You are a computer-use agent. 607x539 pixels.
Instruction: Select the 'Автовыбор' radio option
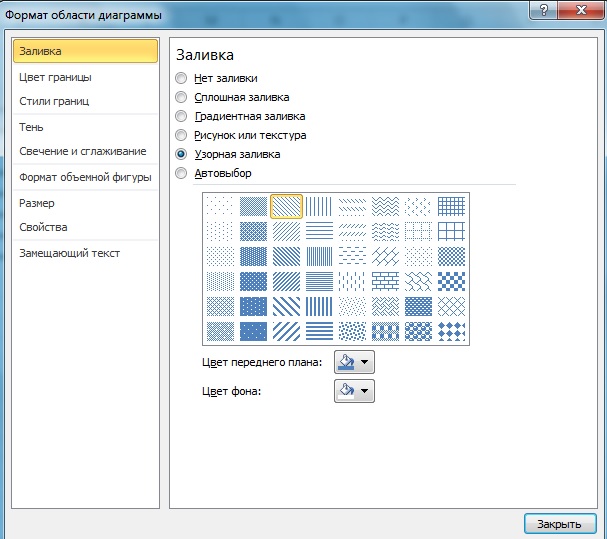click(181, 173)
